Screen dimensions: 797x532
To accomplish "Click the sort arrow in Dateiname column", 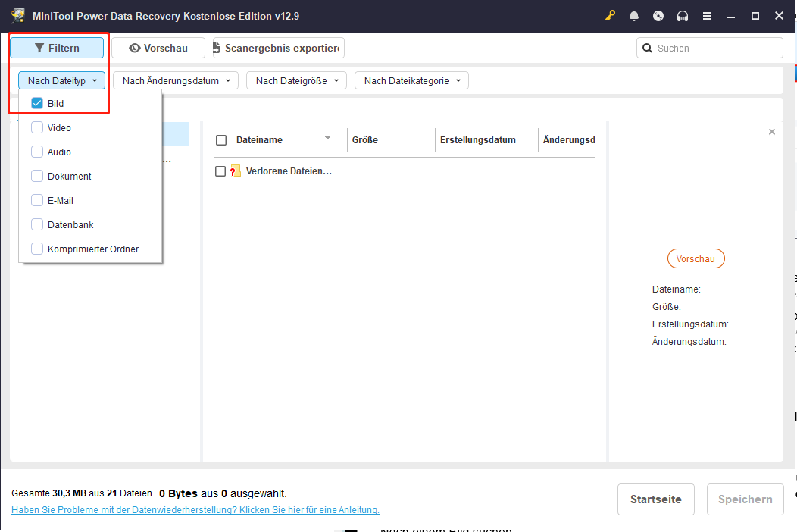I will click(327, 138).
